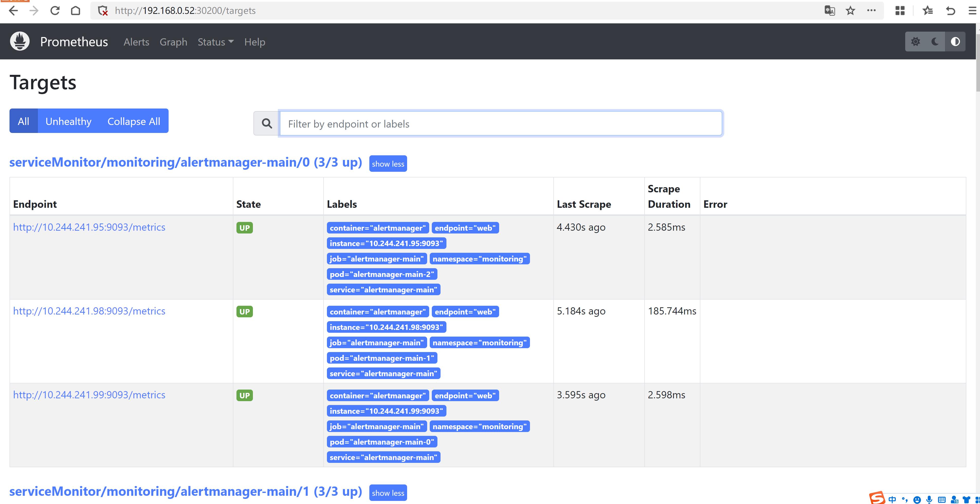980x504 pixels.
Task: Click the Help menu item
Action: click(255, 42)
